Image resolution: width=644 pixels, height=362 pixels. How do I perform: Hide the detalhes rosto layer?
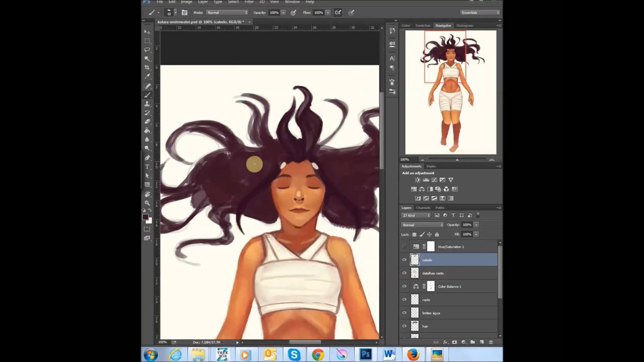[404, 273]
